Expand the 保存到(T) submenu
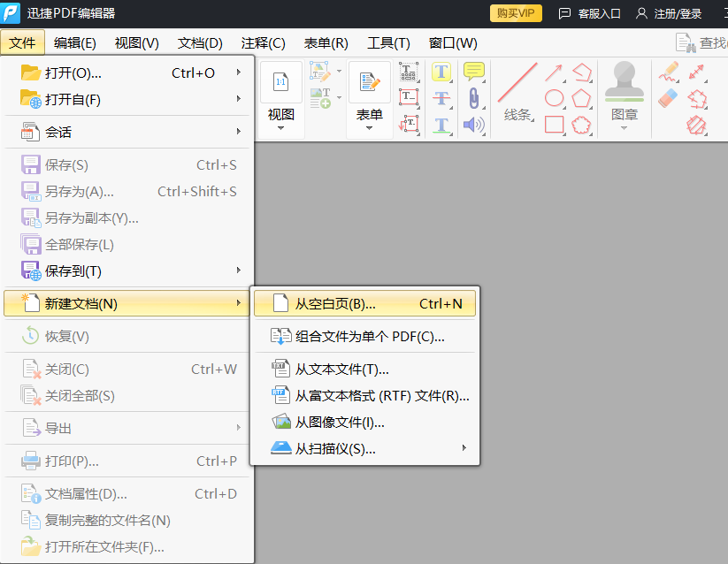728x564 pixels. coord(239,271)
